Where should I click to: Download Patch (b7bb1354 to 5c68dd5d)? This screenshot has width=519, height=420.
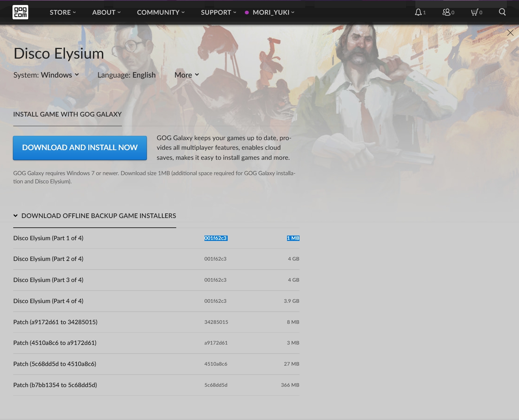pos(156,385)
